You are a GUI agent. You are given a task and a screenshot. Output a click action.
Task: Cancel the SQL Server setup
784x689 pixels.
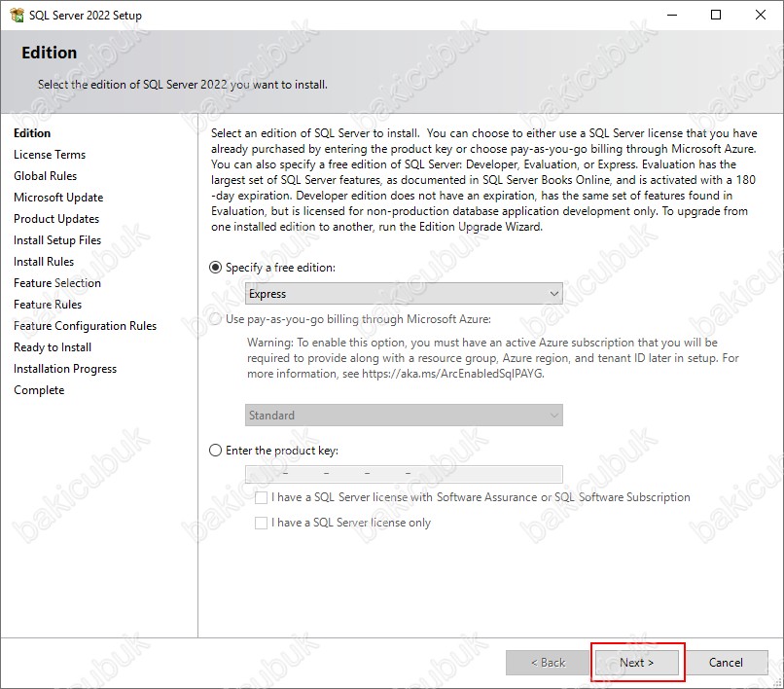click(726, 663)
